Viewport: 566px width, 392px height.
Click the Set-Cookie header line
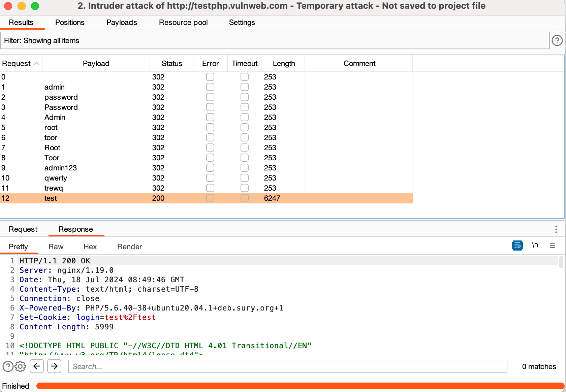(x=88, y=317)
